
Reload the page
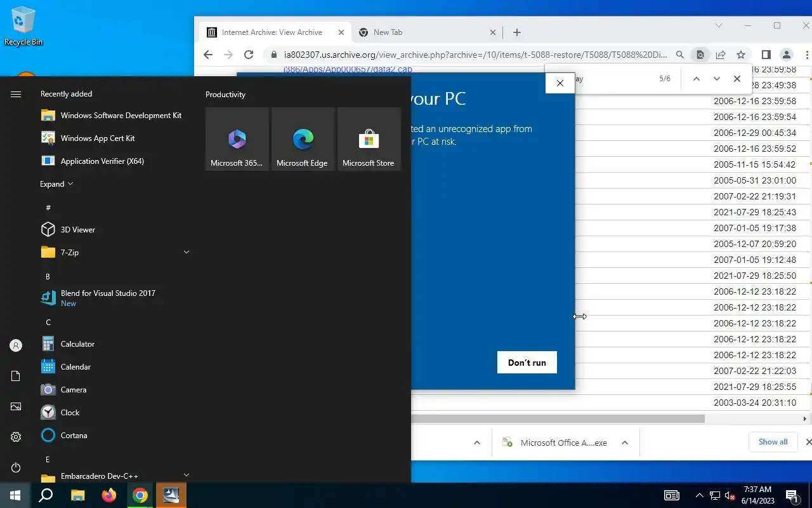click(249, 55)
